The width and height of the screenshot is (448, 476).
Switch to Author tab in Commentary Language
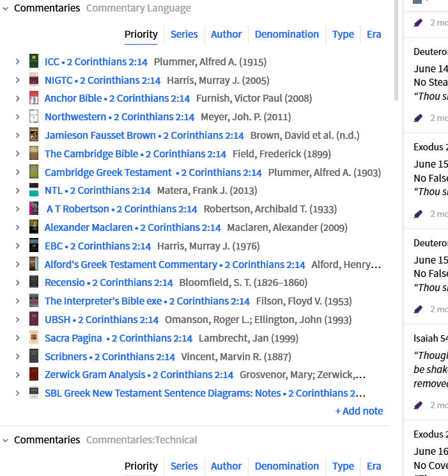click(226, 35)
